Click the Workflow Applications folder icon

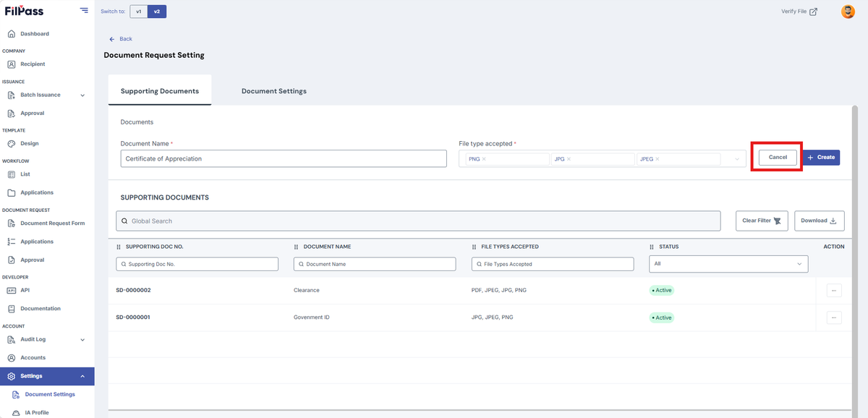coord(12,193)
